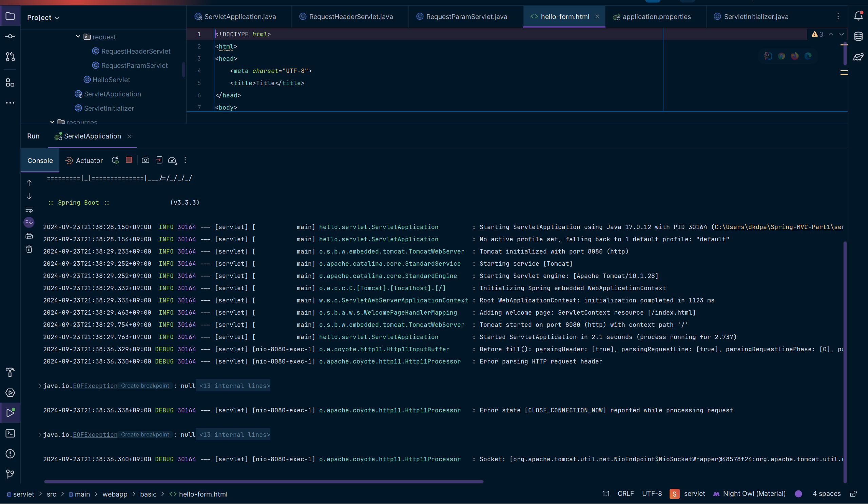868x504 pixels.
Task: Print the console output
Action: (x=29, y=236)
